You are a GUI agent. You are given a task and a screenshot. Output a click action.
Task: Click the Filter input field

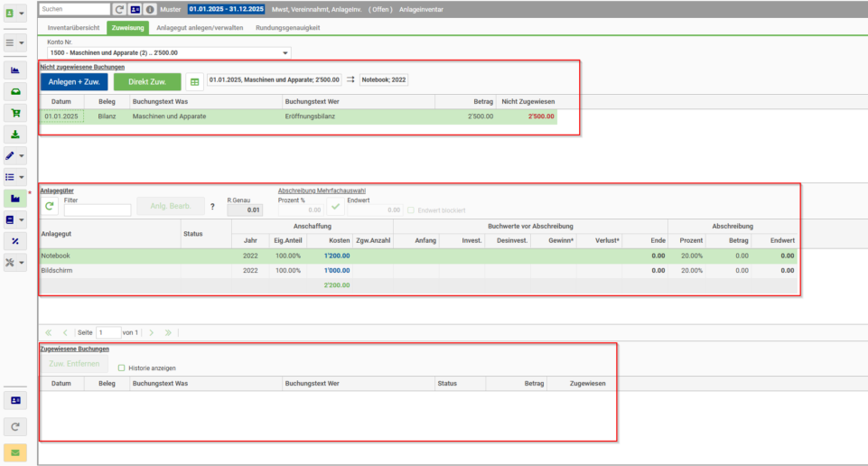coord(98,210)
